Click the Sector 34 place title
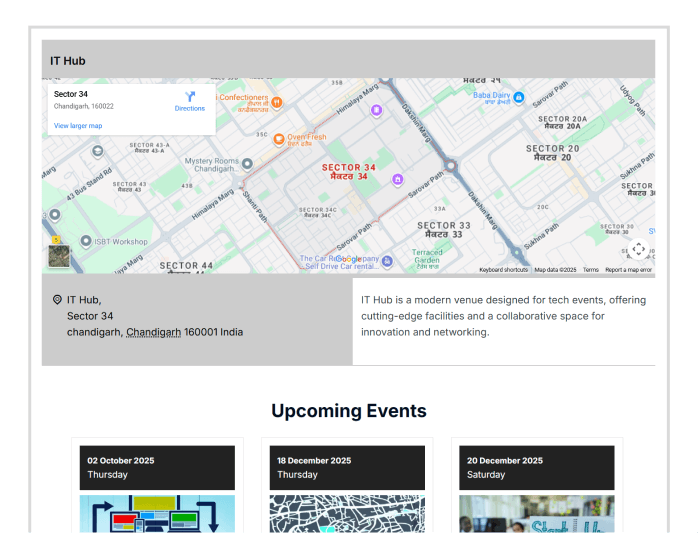 pos(71,94)
